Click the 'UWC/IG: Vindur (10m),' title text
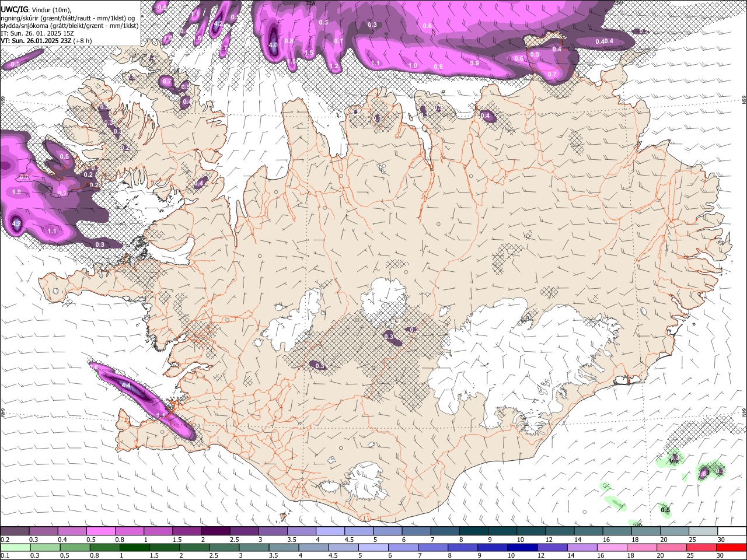Image resolution: width=747 pixels, height=560 pixels. (36, 9)
